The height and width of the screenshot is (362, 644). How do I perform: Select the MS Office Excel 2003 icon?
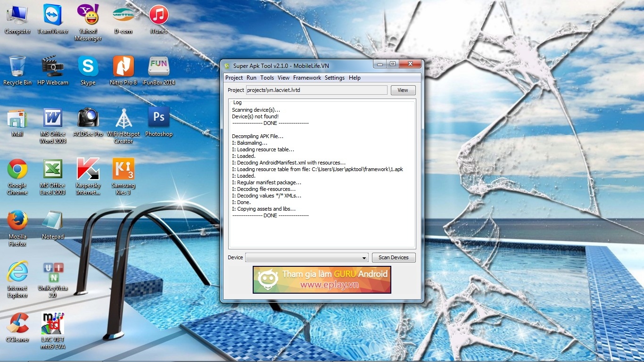pyautogui.click(x=53, y=176)
